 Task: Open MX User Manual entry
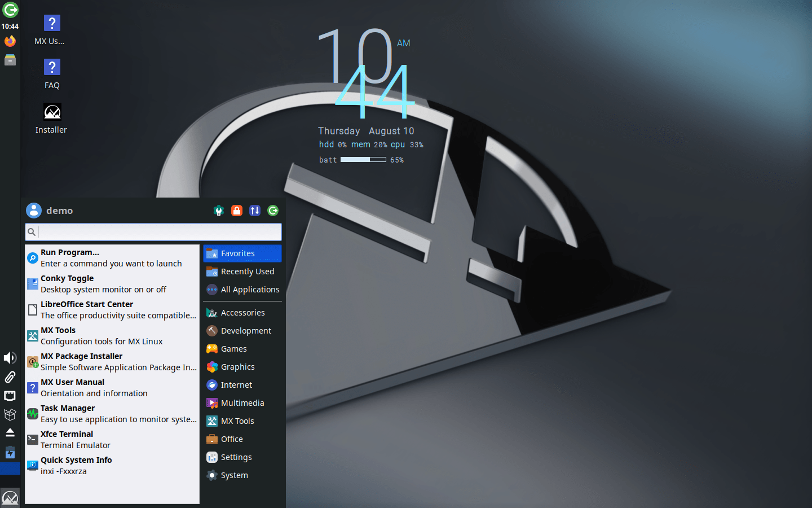click(x=112, y=388)
